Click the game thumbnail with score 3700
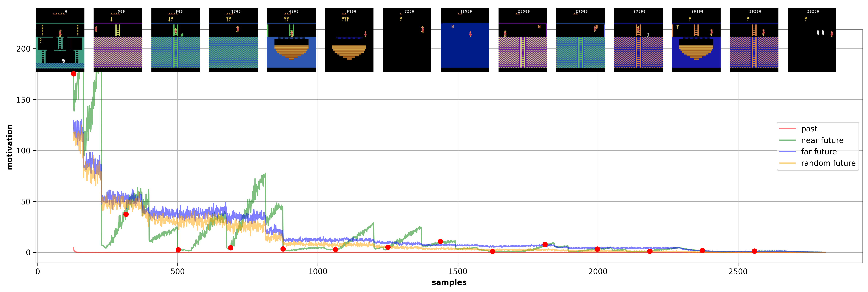Image resolution: width=868 pixels, height=292 pixels. (233, 40)
